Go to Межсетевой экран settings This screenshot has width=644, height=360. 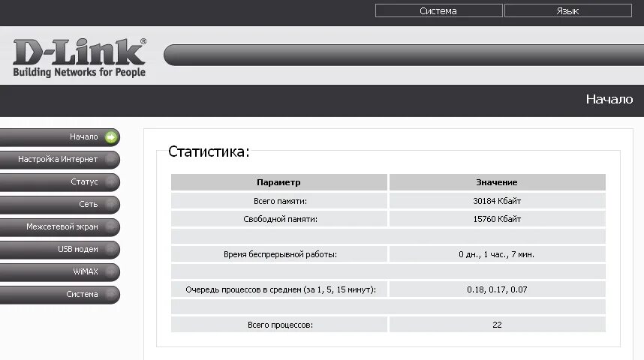[59, 227]
